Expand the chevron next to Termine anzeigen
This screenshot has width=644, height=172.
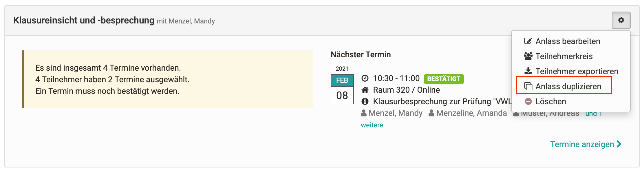click(619, 144)
